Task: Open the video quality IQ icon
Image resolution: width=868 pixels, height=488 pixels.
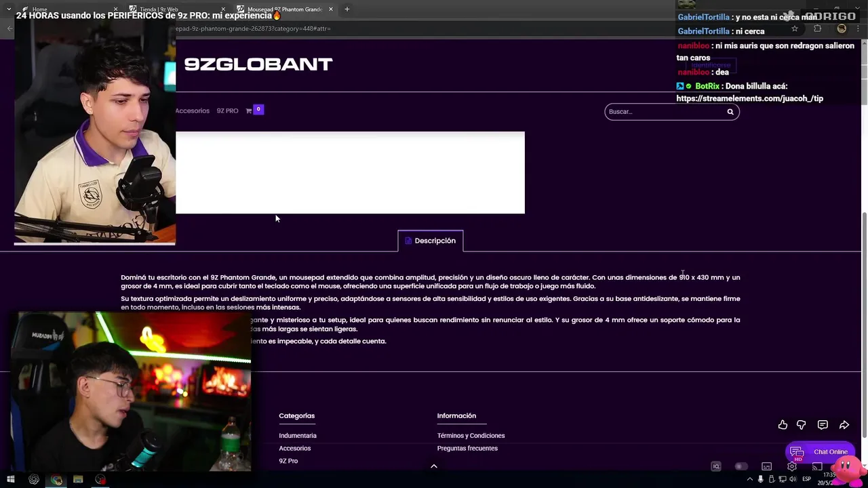Action: pyautogui.click(x=715, y=466)
